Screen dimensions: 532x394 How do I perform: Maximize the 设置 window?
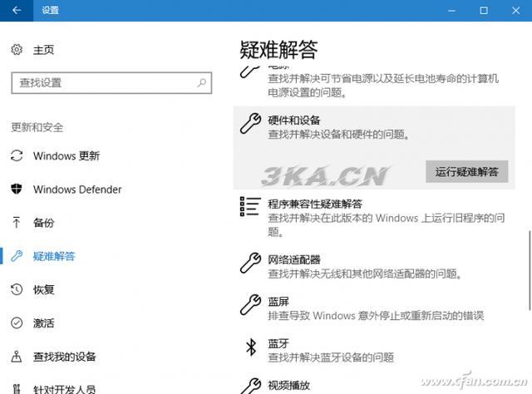[484, 11]
